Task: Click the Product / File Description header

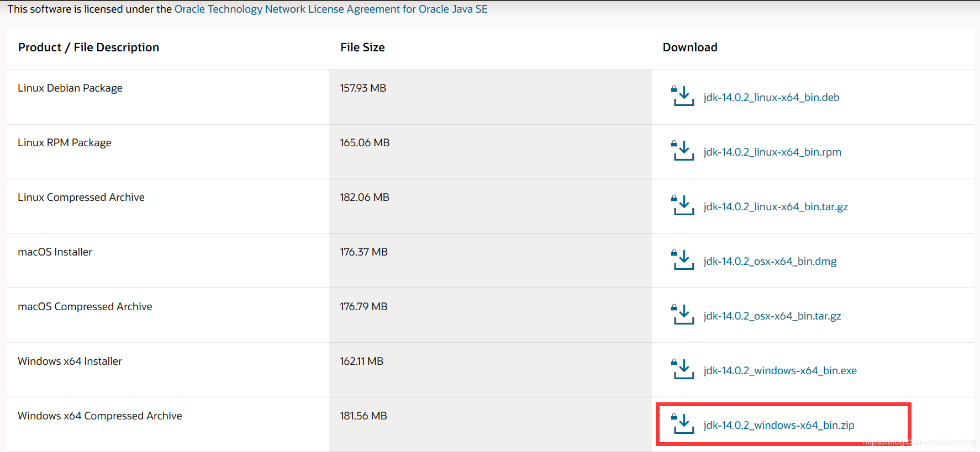Action: coord(88,47)
